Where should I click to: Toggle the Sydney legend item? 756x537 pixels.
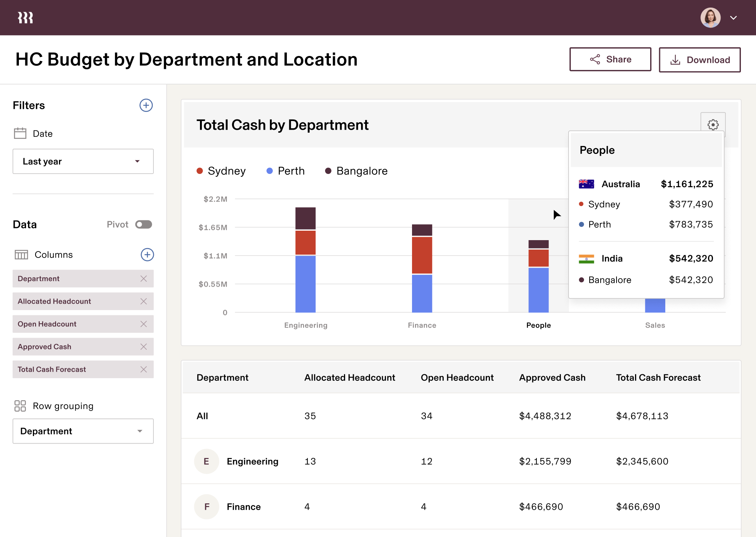tap(222, 171)
